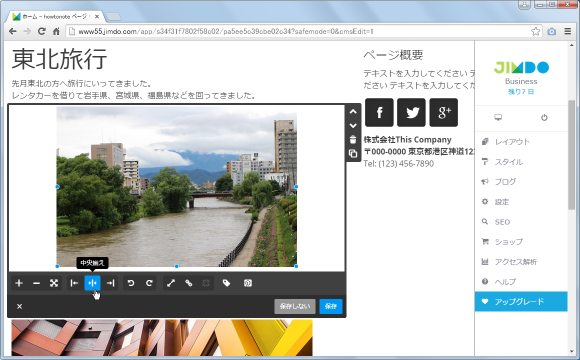The height and width of the screenshot is (360, 580).
Task: Open the Twitter share button
Action: [411, 112]
